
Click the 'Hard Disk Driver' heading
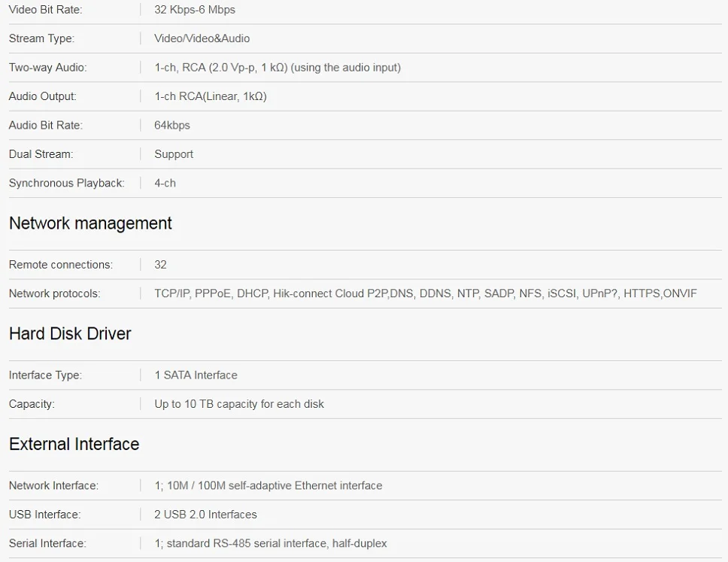click(70, 333)
